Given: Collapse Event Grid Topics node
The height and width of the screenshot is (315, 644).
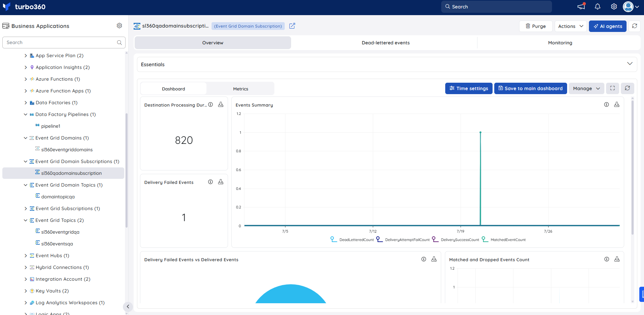Looking at the screenshot, I should (26, 220).
